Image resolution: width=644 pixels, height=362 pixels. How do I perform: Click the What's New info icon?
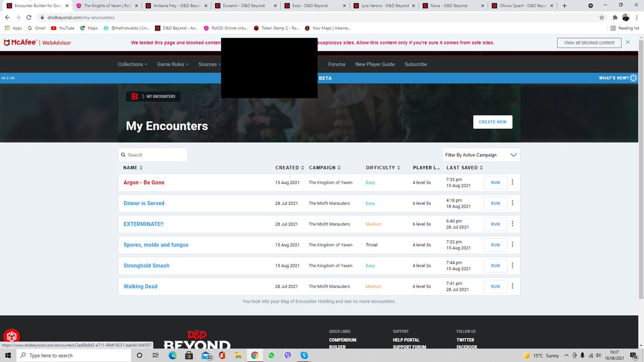[633, 78]
